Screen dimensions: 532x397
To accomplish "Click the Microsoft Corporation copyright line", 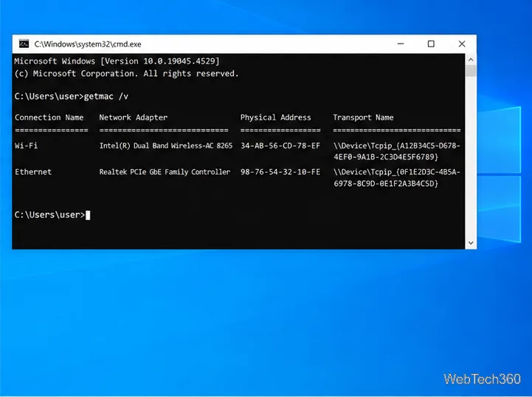I will (127, 74).
